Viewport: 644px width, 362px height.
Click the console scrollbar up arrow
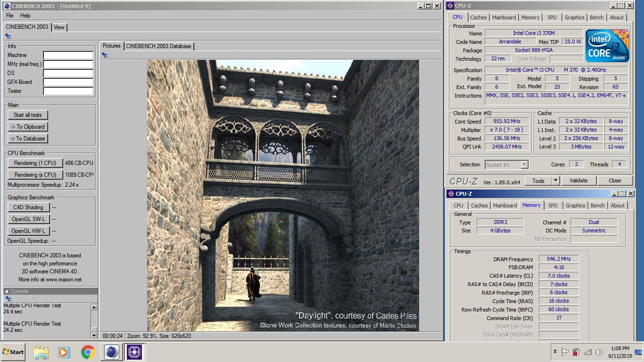tap(94, 307)
